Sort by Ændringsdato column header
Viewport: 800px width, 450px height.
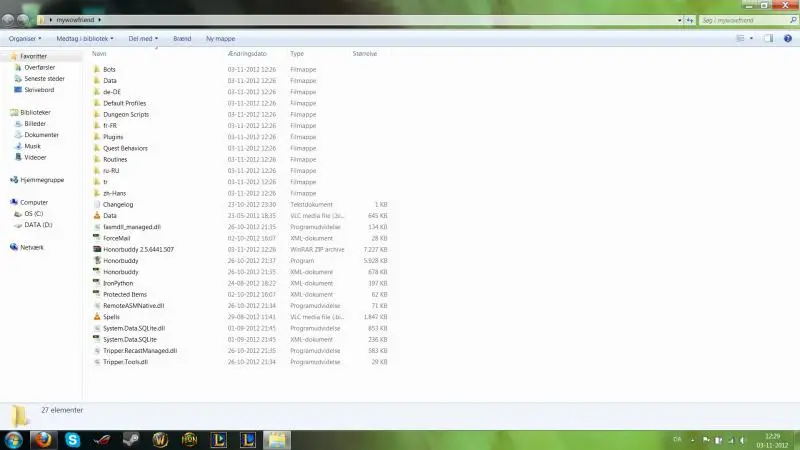click(x=247, y=54)
